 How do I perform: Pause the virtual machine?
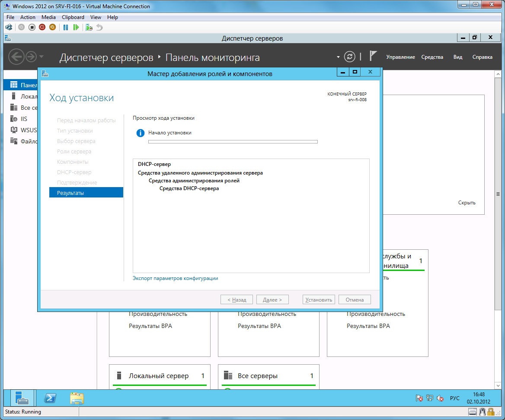click(x=66, y=27)
